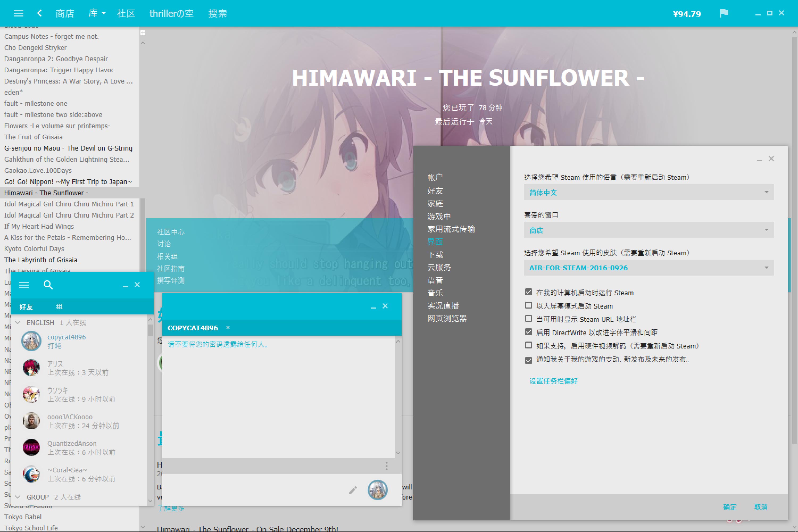Open the 简体中文 language dropdown
Screen dimensions: 798x532
(x=649, y=192)
